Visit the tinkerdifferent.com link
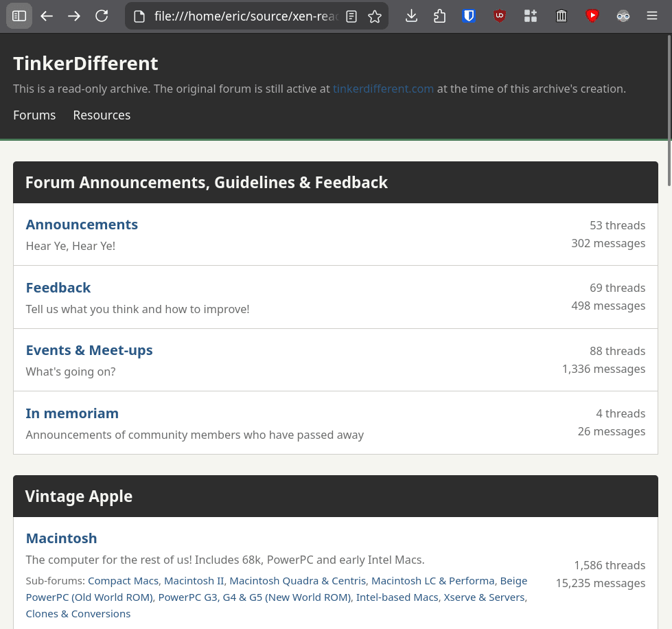The height and width of the screenshot is (629, 672). [x=383, y=89]
